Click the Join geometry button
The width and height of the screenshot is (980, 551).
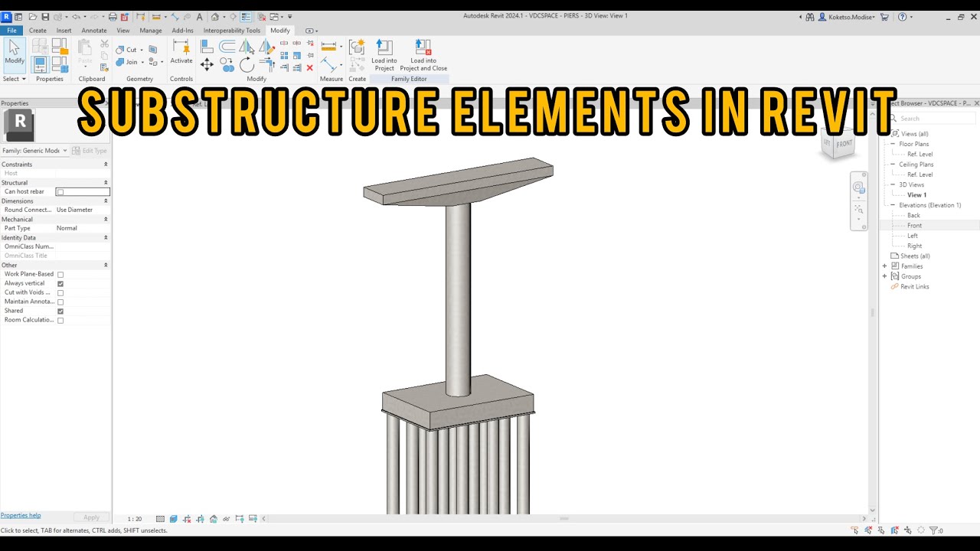pyautogui.click(x=128, y=62)
